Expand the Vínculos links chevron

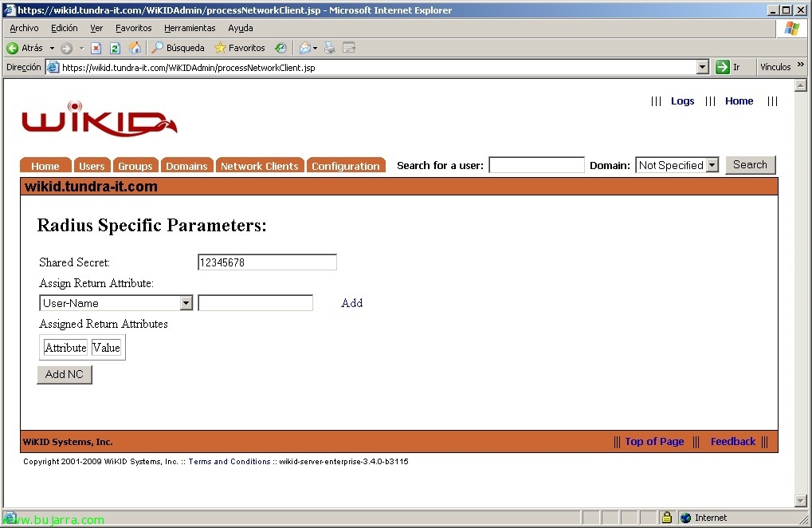pyautogui.click(x=801, y=65)
